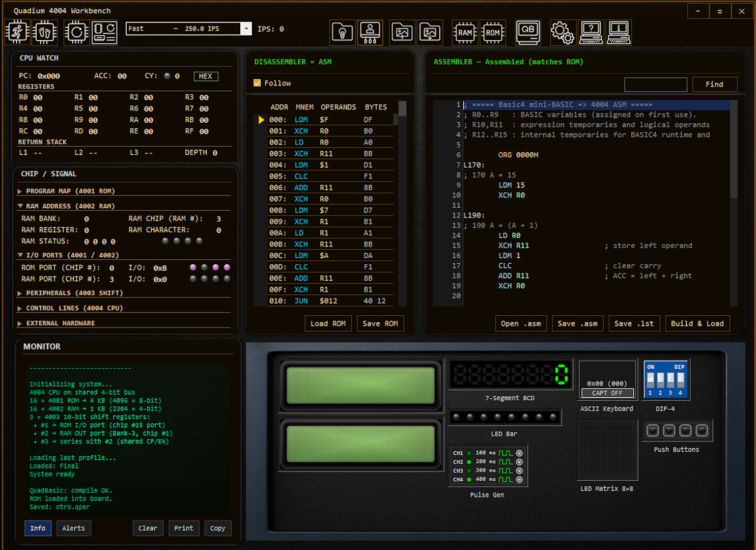
Task: Toggle the Follow checkbox in Disassembler
Action: pos(257,82)
